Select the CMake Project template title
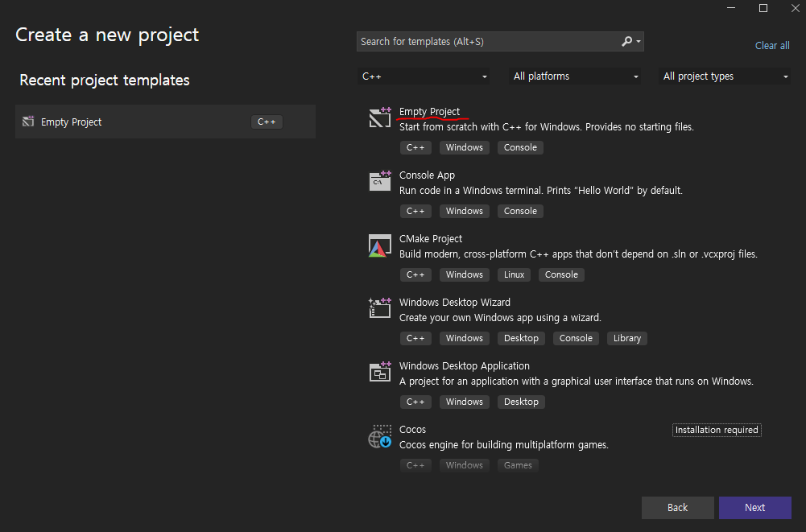Viewport: 806px width, 532px height. (x=430, y=238)
